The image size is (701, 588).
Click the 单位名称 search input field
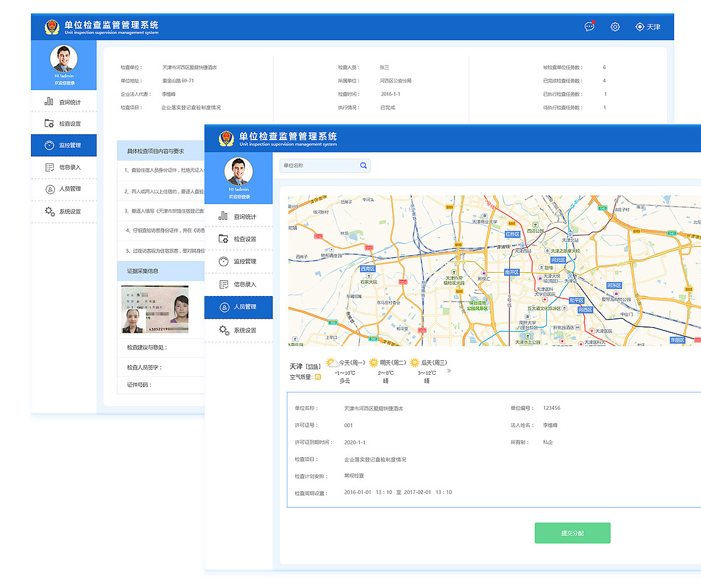325,166
